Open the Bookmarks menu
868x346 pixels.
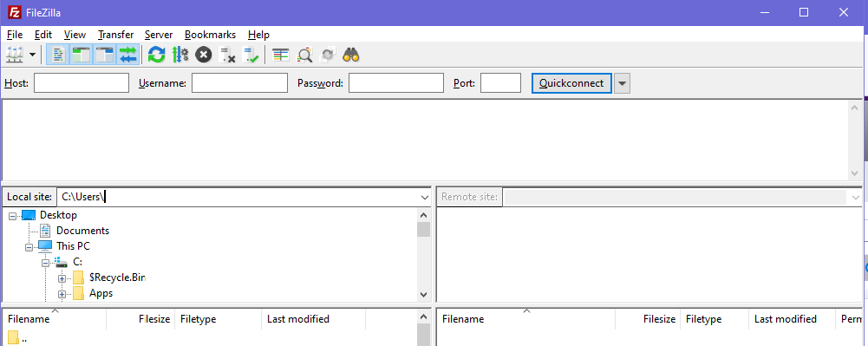click(x=211, y=35)
